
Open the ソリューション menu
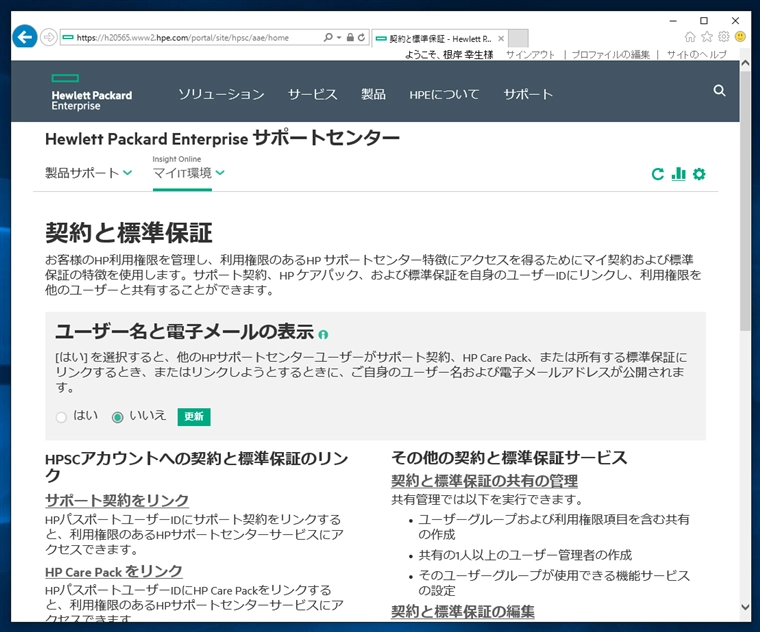221,94
